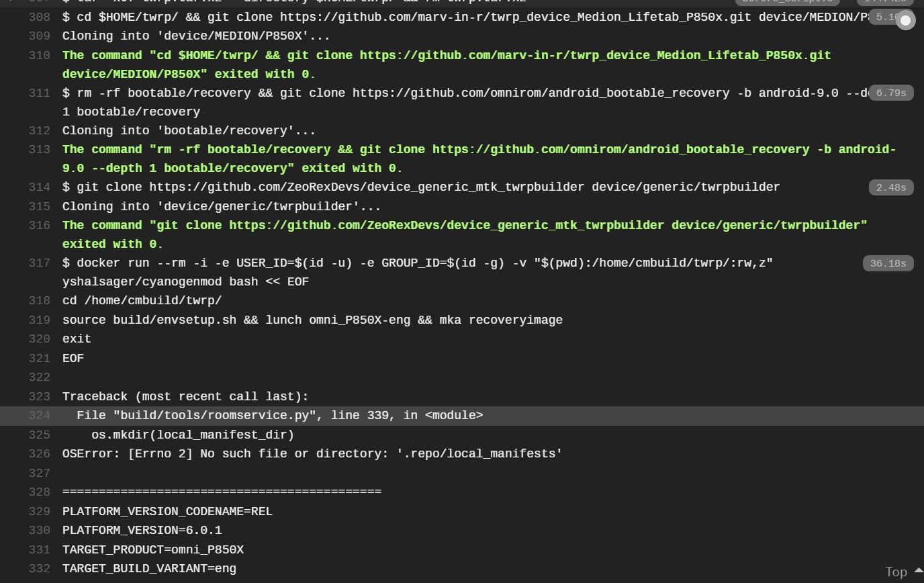The width and height of the screenshot is (924, 583).
Task: Click line number 329 in the gutter
Action: coord(40,512)
